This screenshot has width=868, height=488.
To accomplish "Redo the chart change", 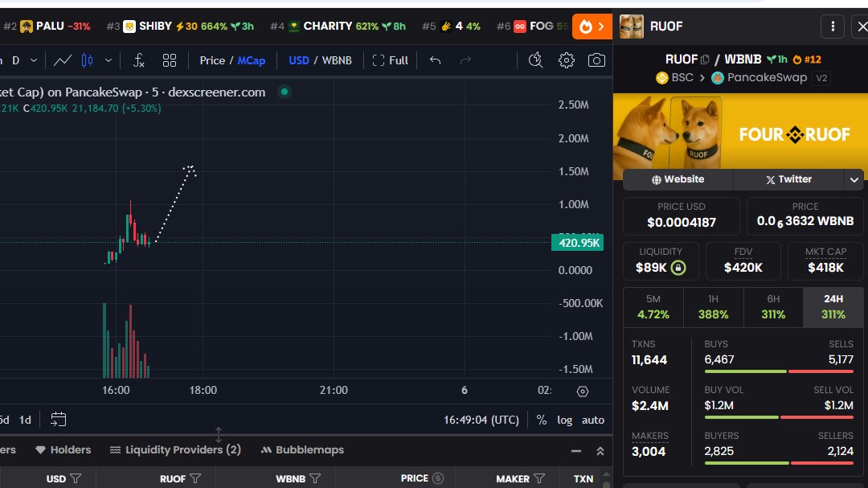I will (x=465, y=60).
